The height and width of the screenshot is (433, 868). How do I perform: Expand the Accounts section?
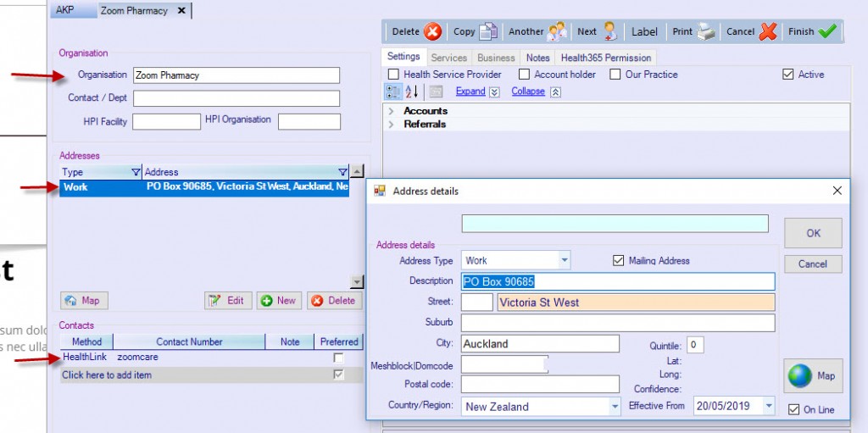(392, 111)
